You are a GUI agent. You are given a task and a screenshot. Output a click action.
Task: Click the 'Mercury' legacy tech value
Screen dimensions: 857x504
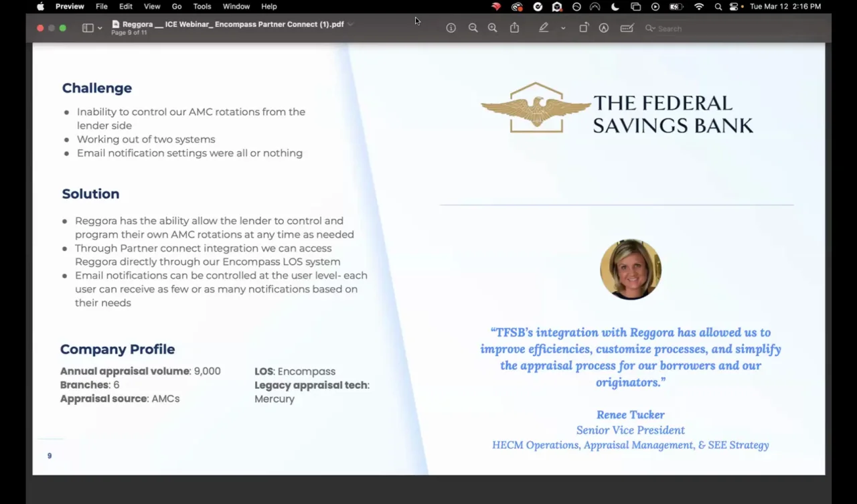pos(275,398)
